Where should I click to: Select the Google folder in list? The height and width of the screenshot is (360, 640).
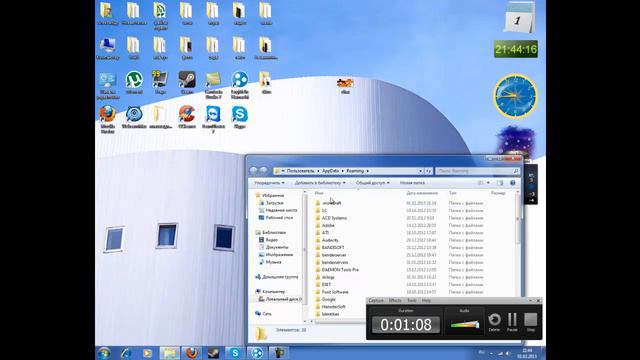329,299
